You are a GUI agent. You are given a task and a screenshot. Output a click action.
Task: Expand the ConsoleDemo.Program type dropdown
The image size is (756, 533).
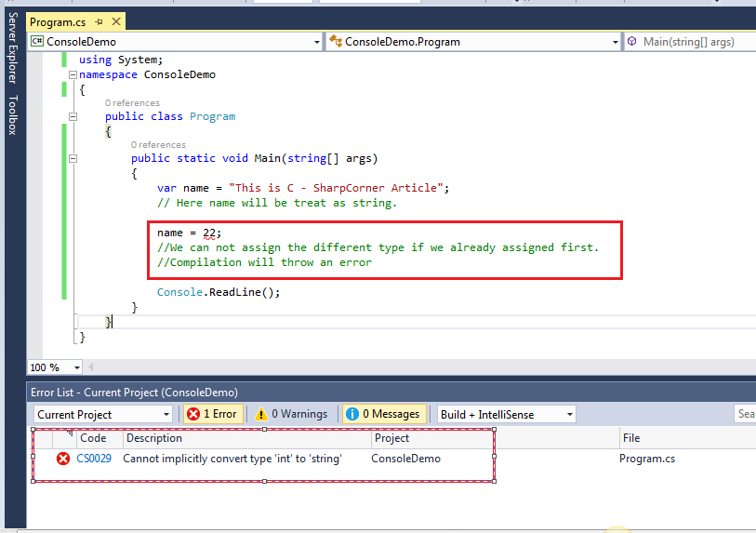point(615,42)
